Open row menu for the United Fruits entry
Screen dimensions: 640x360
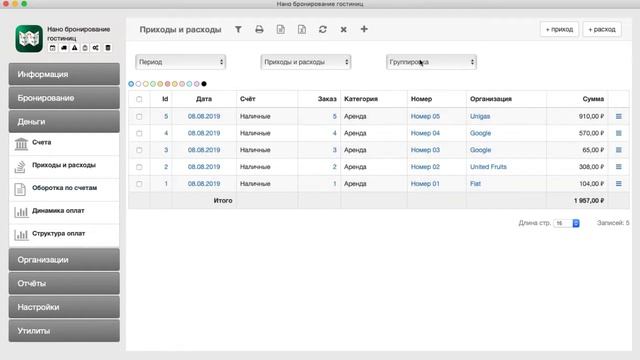[x=619, y=167]
